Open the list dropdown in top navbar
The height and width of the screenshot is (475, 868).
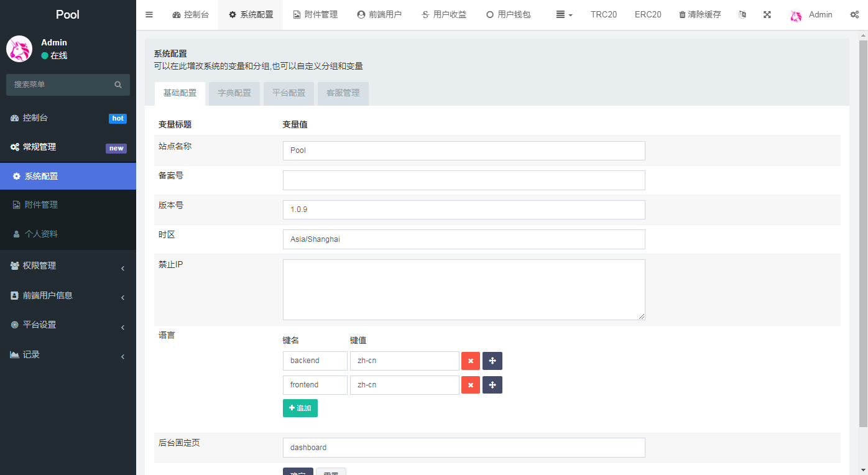click(564, 14)
